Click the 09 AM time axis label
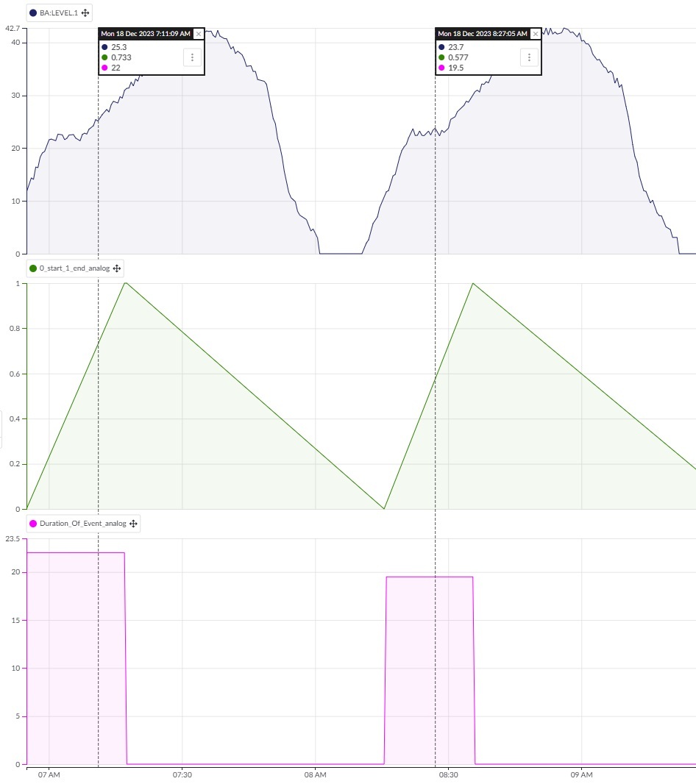 click(581, 775)
